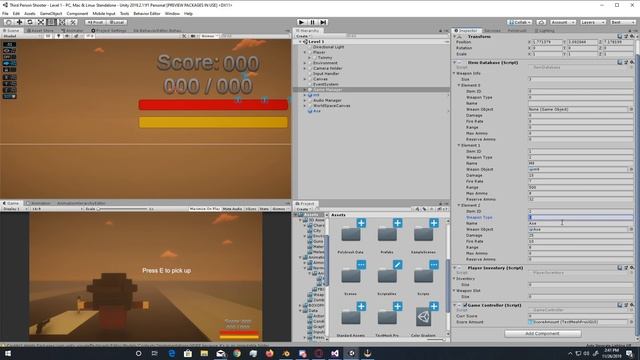Open the cloud services icon button
The height and width of the screenshot is (360, 640).
(x=541, y=22)
